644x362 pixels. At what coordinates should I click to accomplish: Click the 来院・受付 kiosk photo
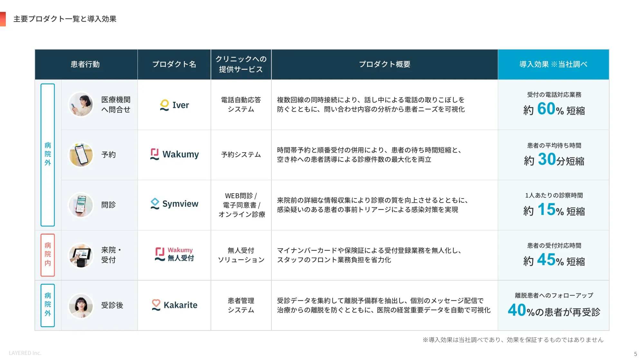point(81,255)
